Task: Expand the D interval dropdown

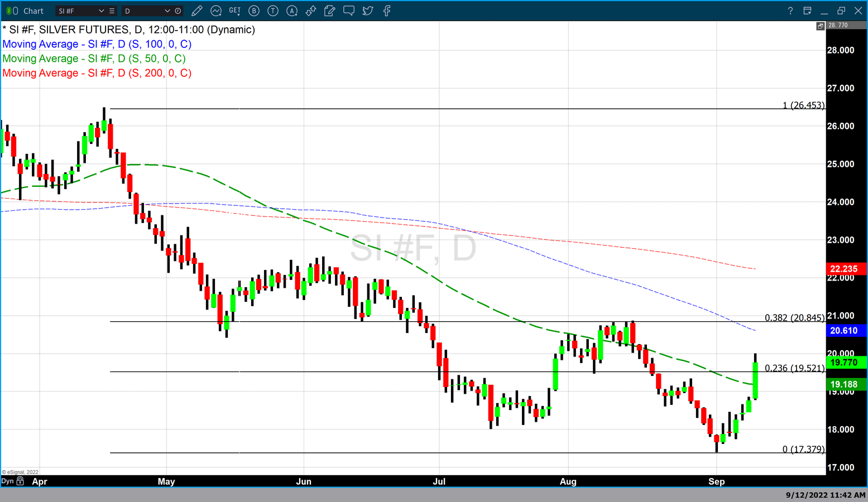Action: [167, 11]
